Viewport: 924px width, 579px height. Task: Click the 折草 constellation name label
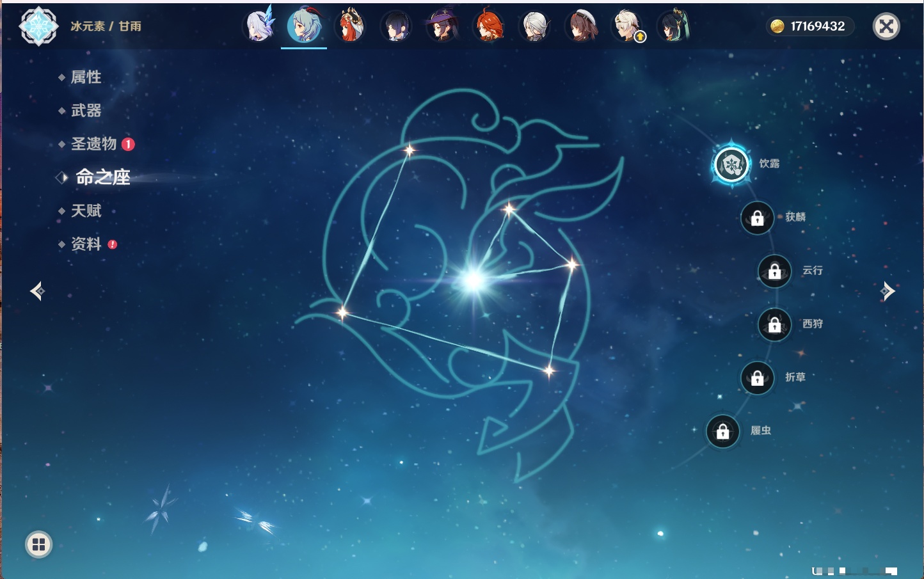(795, 377)
